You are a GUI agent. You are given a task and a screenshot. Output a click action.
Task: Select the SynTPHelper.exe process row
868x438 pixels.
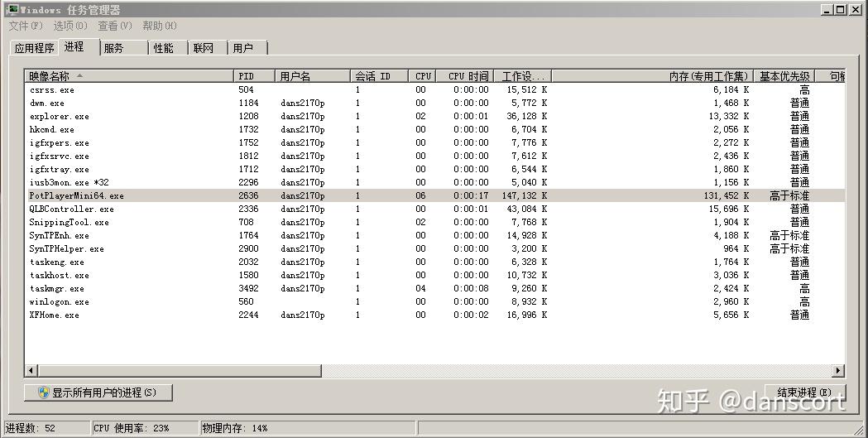434,248
